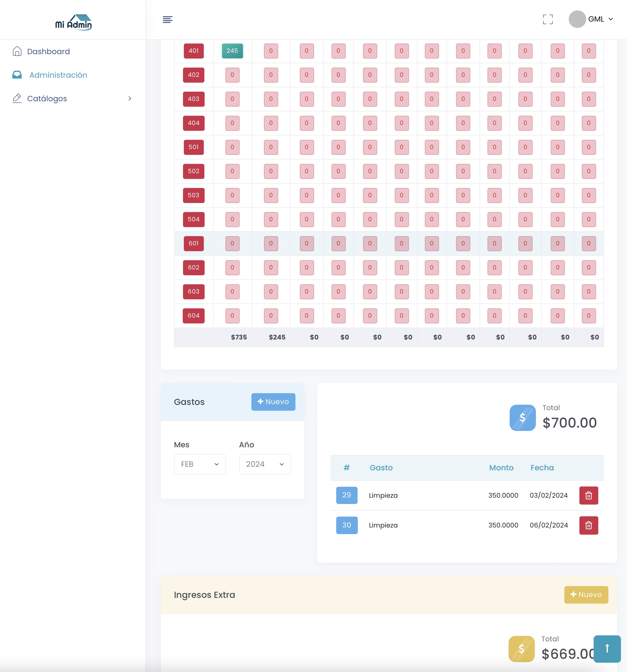The width and height of the screenshot is (627, 672).
Task: Add new expense with Gastos Nuevo
Action: click(x=273, y=402)
